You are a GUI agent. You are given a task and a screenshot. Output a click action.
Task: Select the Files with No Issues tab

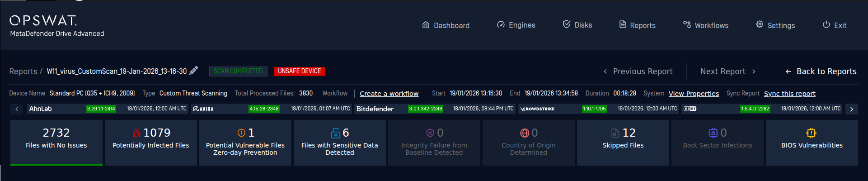pos(56,143)
